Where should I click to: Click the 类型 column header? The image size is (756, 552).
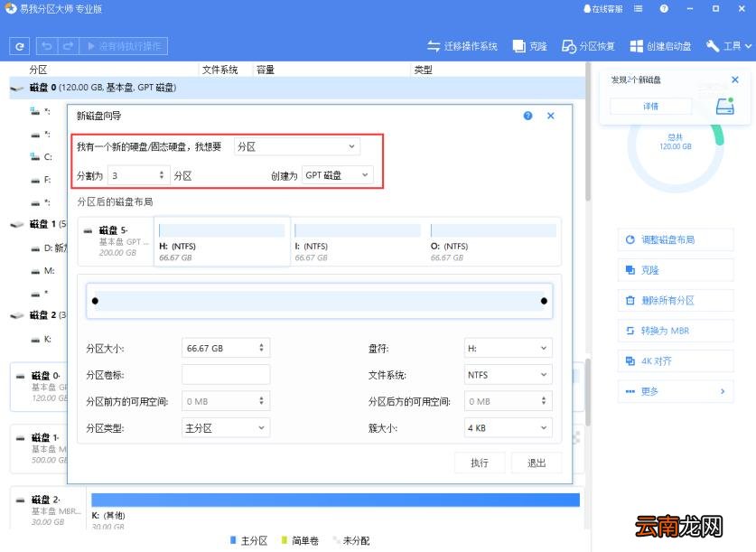423,70
